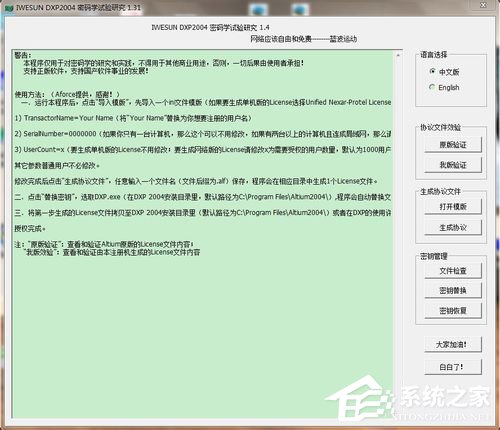The image size is (500, 430).
Task: Click the UserCount=x instruction line
Action: point(203,149)
